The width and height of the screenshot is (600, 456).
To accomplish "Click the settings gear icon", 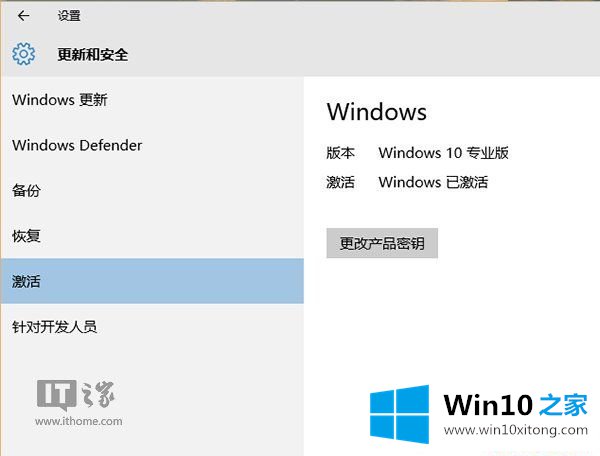I will pyautogui.click(x=23, y=54).
